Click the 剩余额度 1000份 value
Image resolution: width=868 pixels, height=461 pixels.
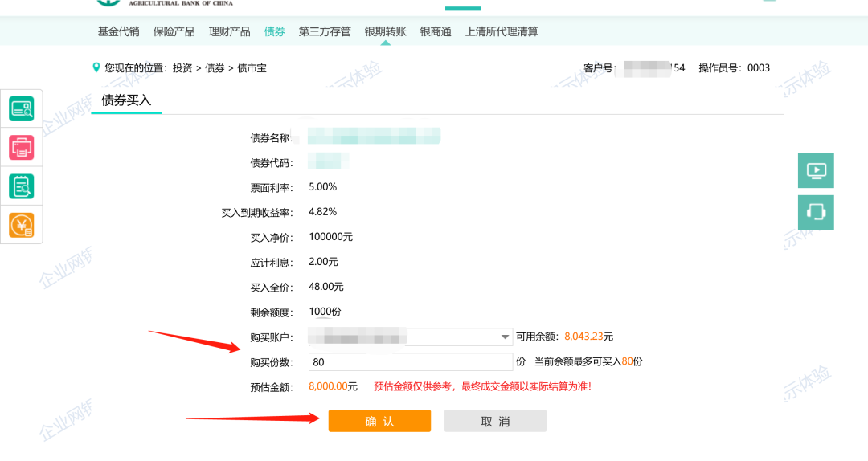(325, 312)
